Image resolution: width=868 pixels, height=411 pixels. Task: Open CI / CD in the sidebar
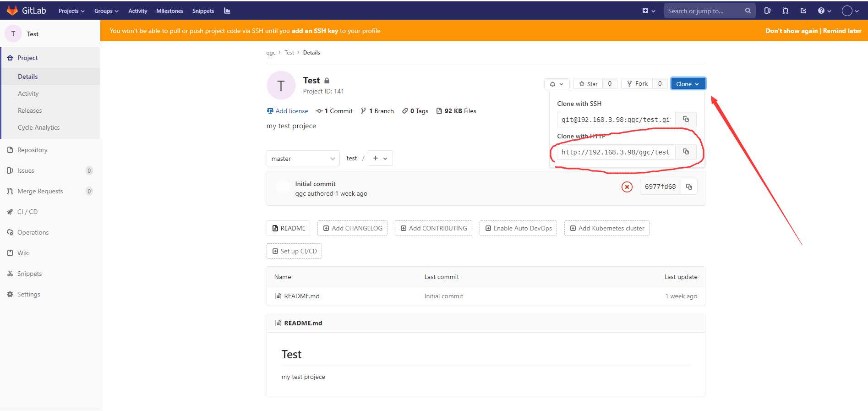pyautogui.click(x=50, y=212)
